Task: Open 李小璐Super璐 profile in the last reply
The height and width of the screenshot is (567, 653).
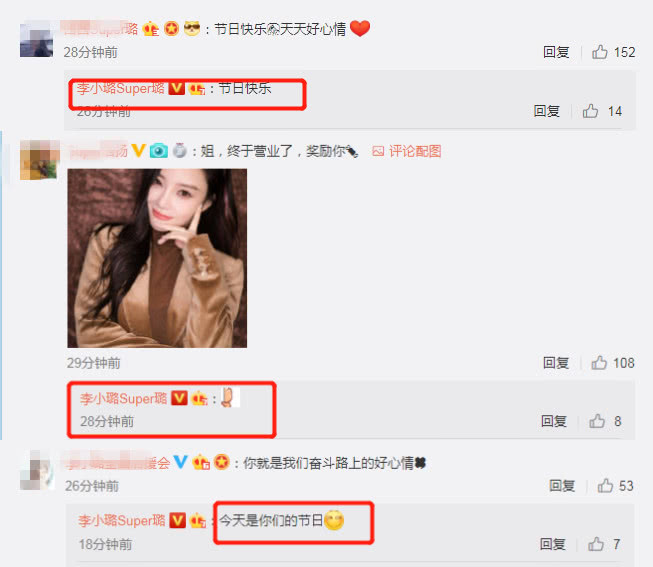Action: pyautogui.click(x=122, y=520)
